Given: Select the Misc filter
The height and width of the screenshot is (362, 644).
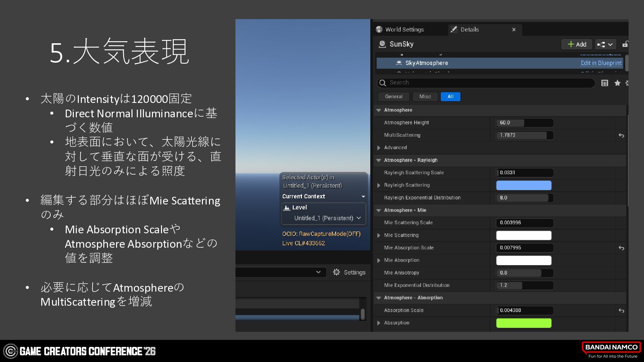Looking at the screenshot, I should 425,97.
